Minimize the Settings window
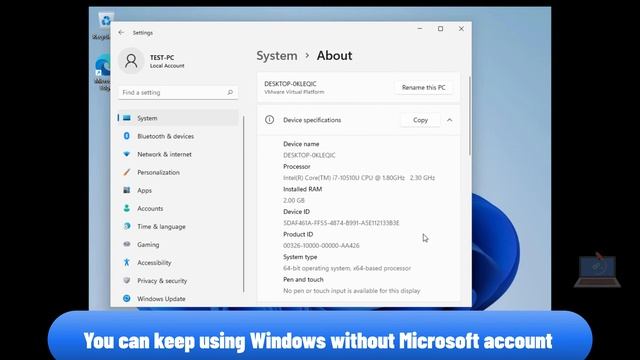 (420, 29)
